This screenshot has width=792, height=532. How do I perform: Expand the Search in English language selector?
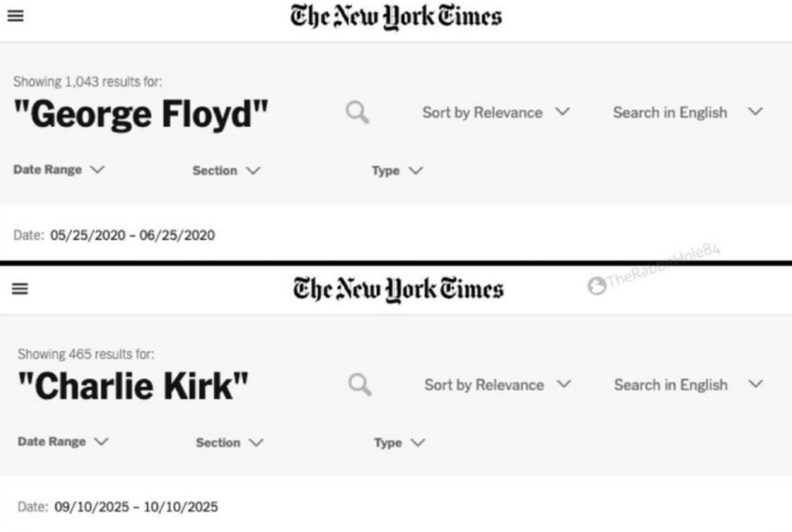[688, 112]
